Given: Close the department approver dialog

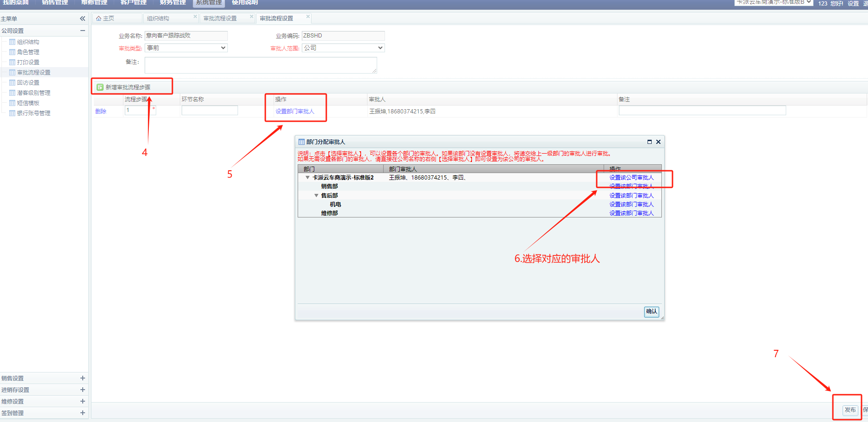Looking at the screenshot, I should click(658, 142).
